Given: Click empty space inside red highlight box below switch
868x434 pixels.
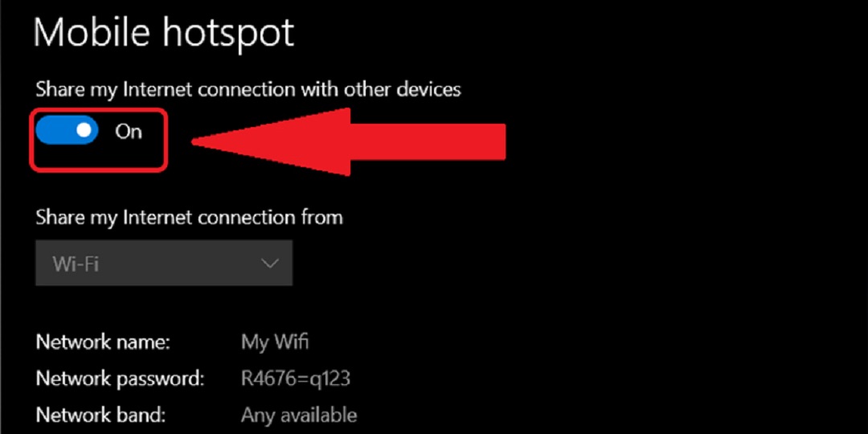Looking at the screenshot, I should [99, 156].
